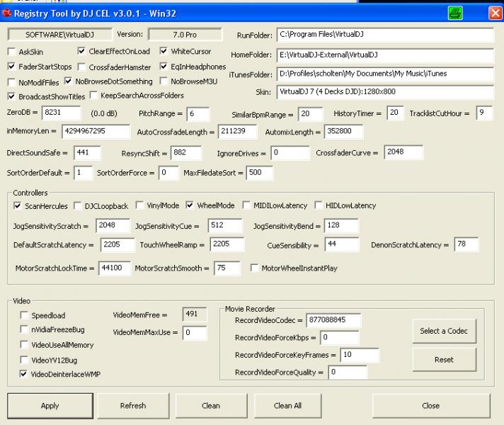Click the AutoCrossfadeLength input field
The width and height of the screenshot is (504, 425).
coord(237,131)
